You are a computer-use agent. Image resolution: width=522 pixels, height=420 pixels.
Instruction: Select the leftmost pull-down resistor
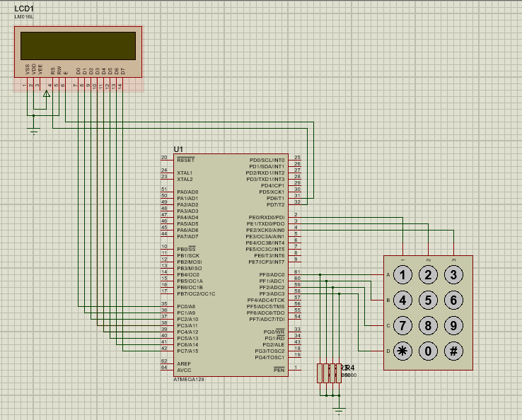click(320, 373)
